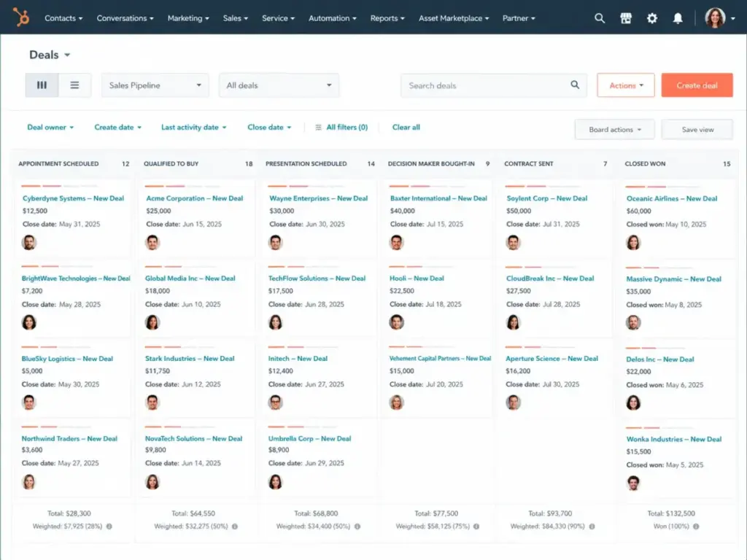Open the Deal owner filter

[x=50, y=127]
